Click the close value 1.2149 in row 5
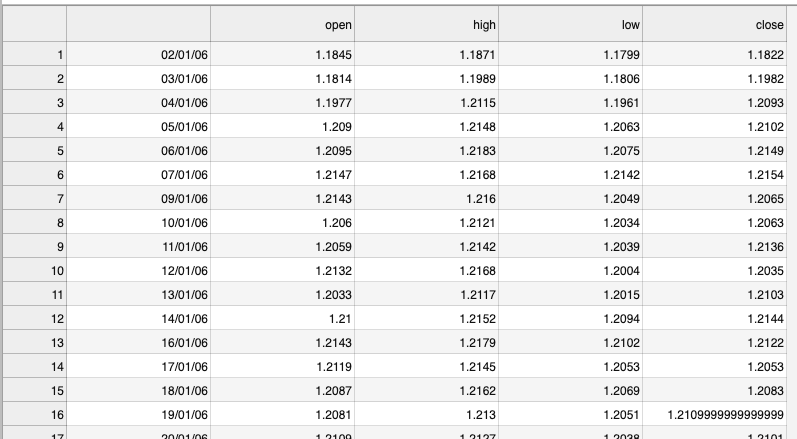Screen dimensions: 797x439 715,150
